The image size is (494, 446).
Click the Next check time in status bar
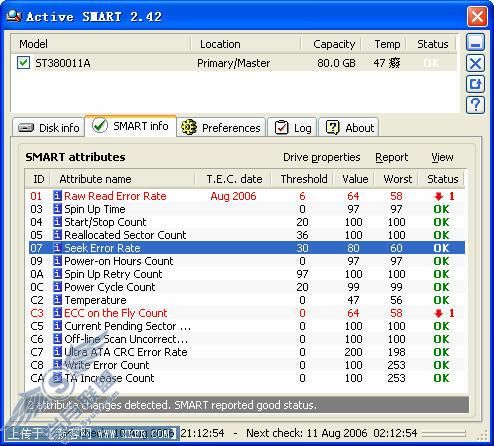click(331, 433)
